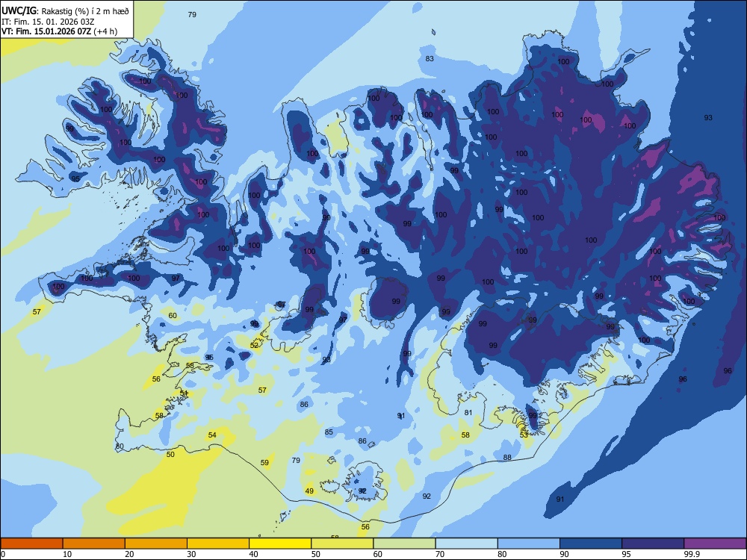The image size is (747, 560).
Task: Click the '52' humidity value label
Action: 255,345
